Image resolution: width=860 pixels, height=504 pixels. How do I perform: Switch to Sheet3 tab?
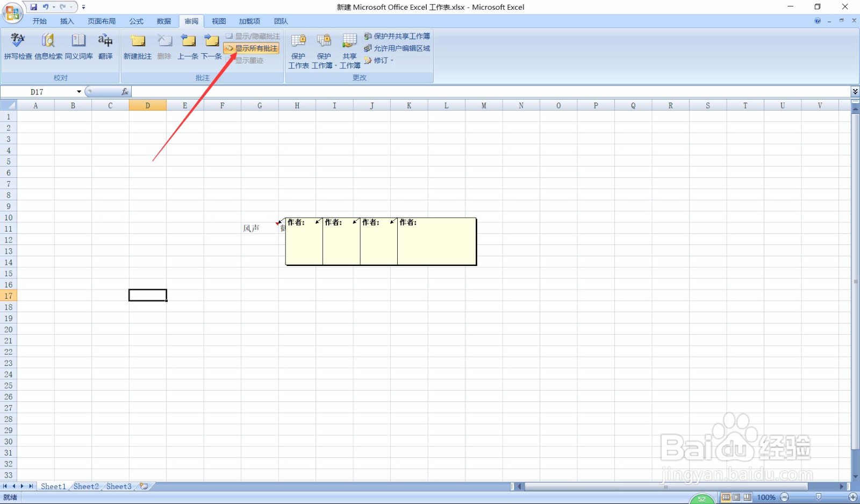[119, 486]
